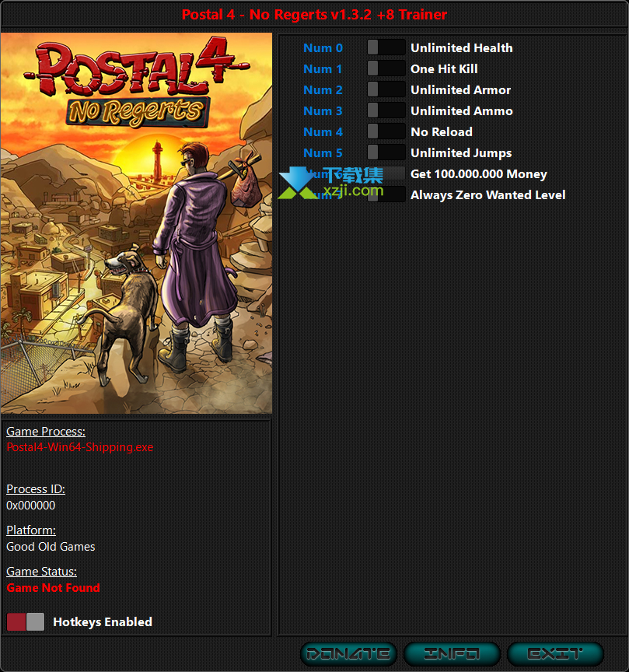Disable the Hotkeys Enabled toggle

tap(26, 622)
